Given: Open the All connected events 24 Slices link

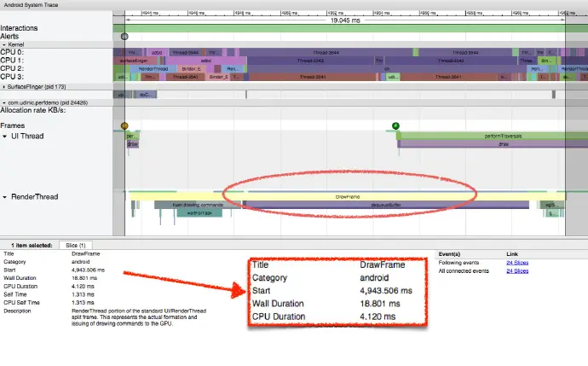Looking at the screenshot, I should 517,271.
